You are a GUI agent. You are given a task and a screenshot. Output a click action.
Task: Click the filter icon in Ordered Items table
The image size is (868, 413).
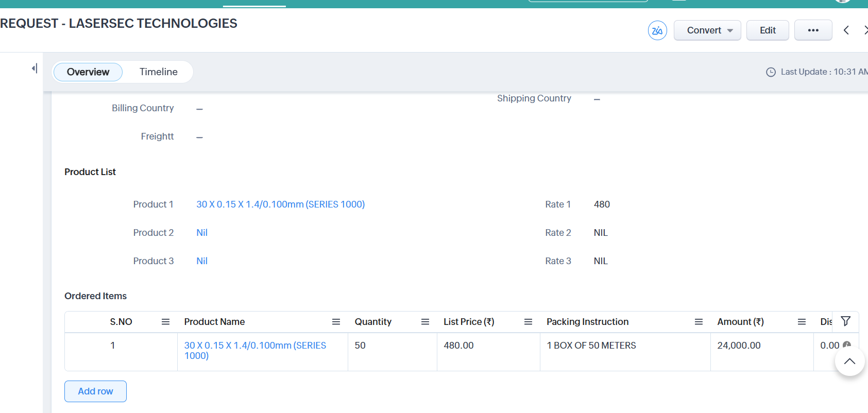click(x=845, y=321)
